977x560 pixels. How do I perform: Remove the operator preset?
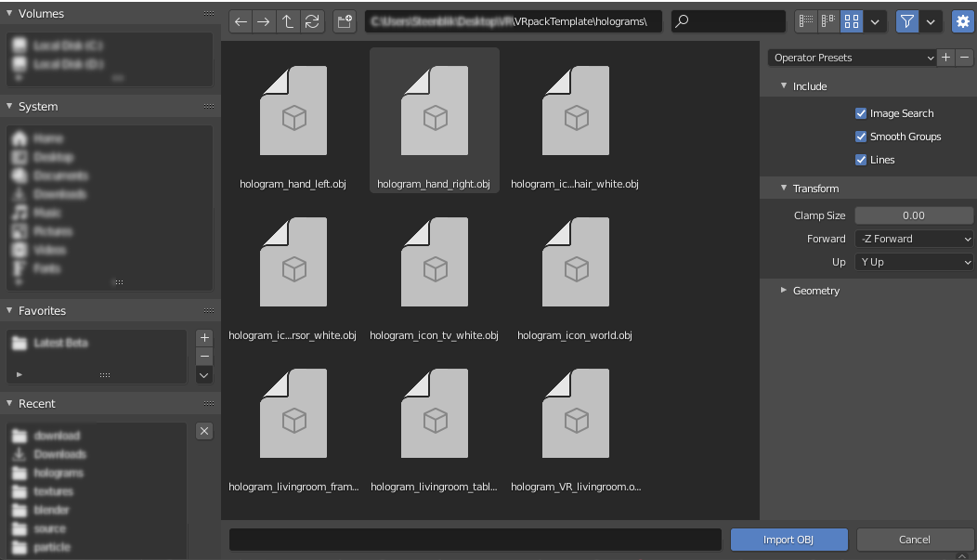coord(965,58)
